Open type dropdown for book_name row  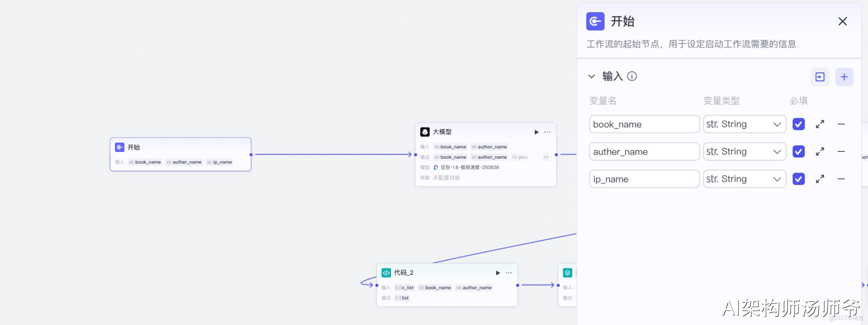click(745, 124)
